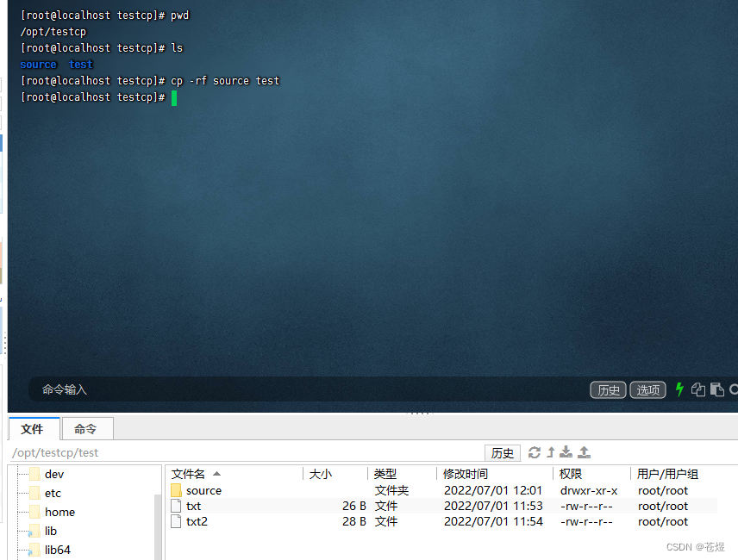Open terminal command history with 历史 button
The height and width of the screenshot is (560, 738).
(608, 389)
